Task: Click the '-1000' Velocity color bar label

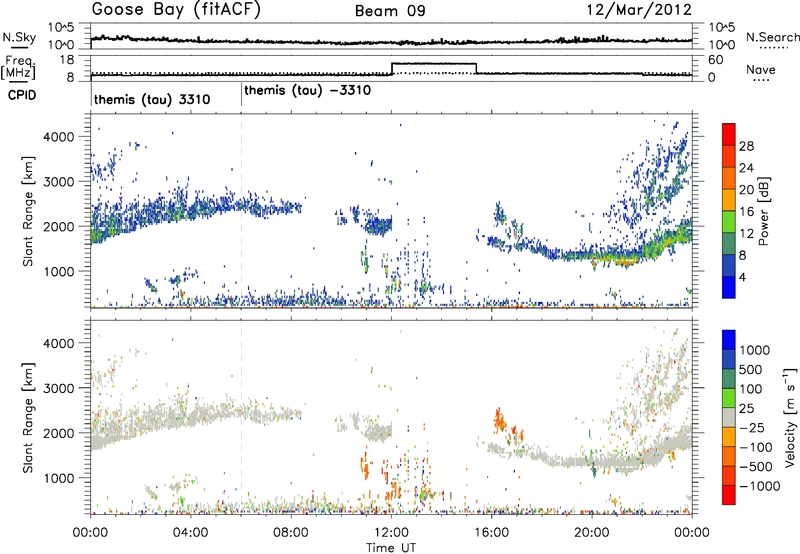Action: 760,486
